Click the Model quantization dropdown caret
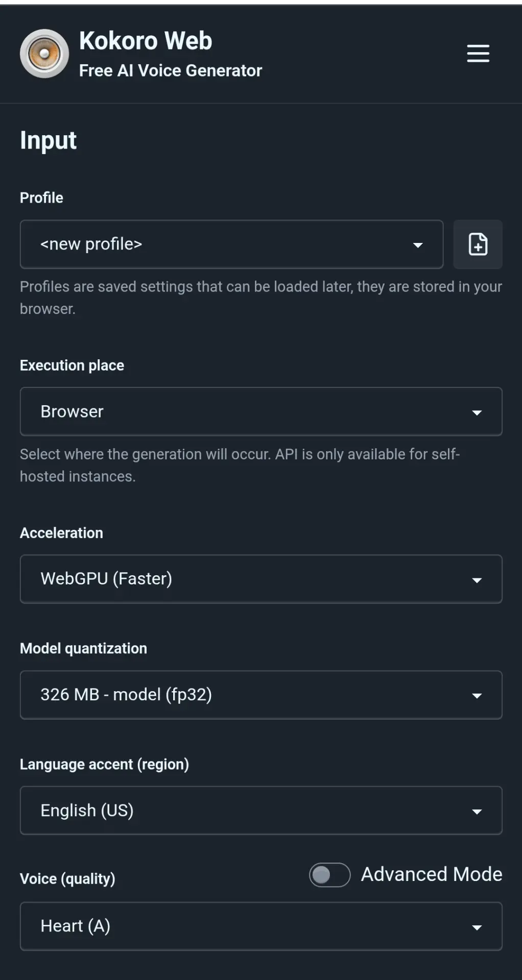This screenshot has height=980, width=522. [x=477, y=696]
